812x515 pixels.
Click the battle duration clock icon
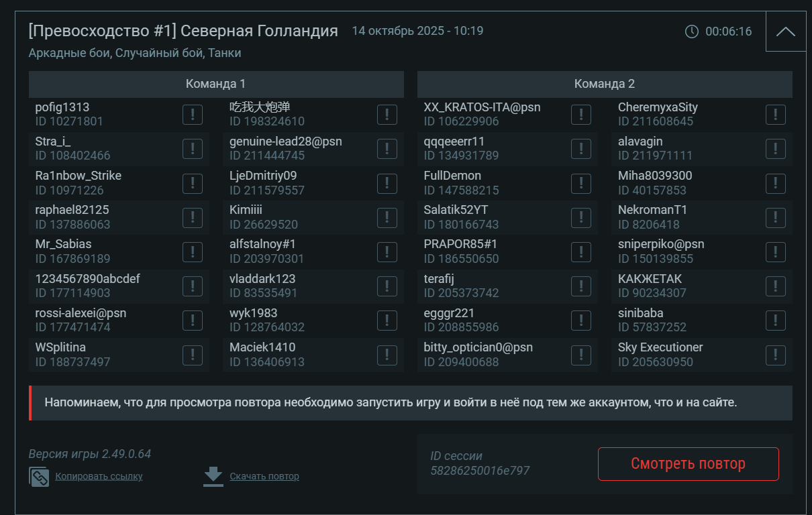(691, 32)
